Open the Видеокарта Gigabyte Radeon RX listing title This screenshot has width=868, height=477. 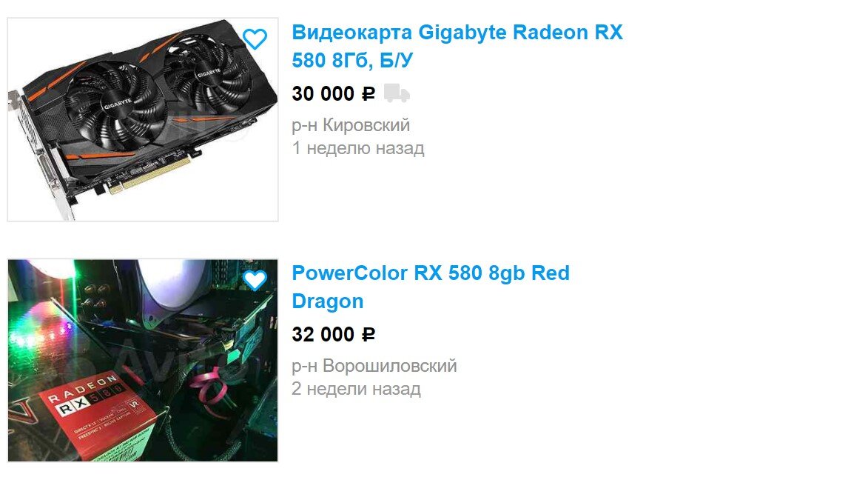click(x=457, y=32)
